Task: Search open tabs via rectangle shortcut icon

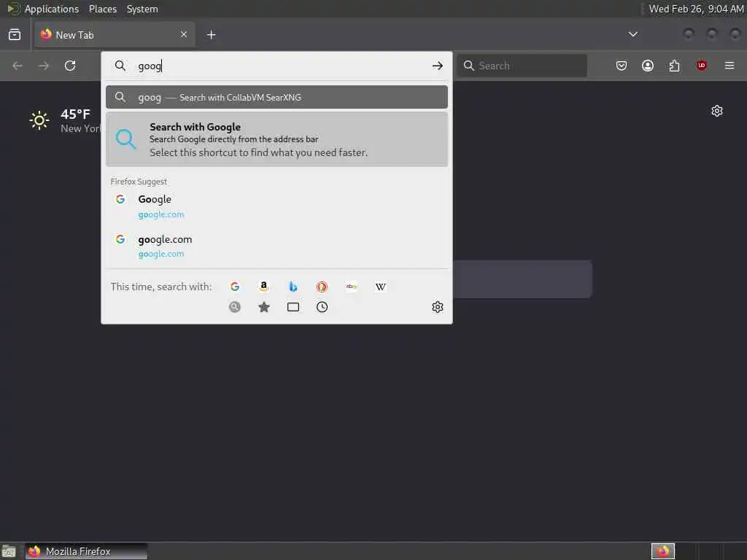Action: pyautogui.click(x=293, y=307)
